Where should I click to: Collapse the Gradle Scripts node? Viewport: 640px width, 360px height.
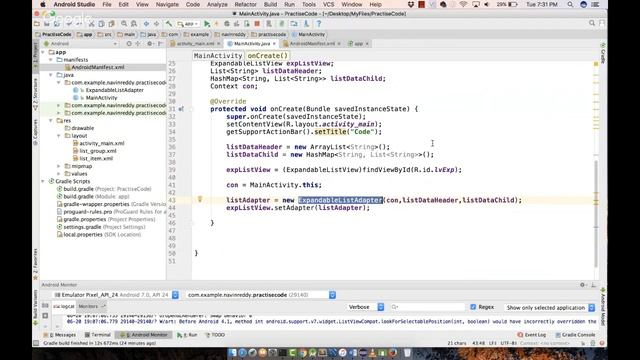click(x=43, y=181)
